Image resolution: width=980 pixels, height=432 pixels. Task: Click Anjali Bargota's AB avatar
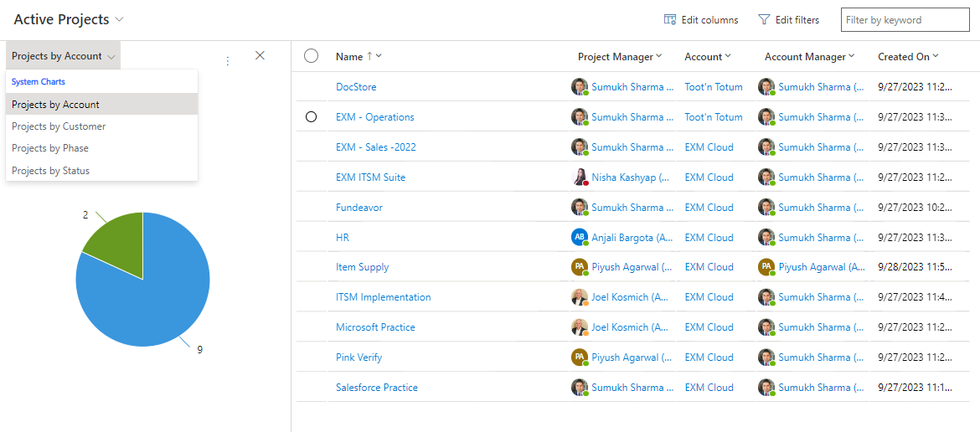[580, 237]
